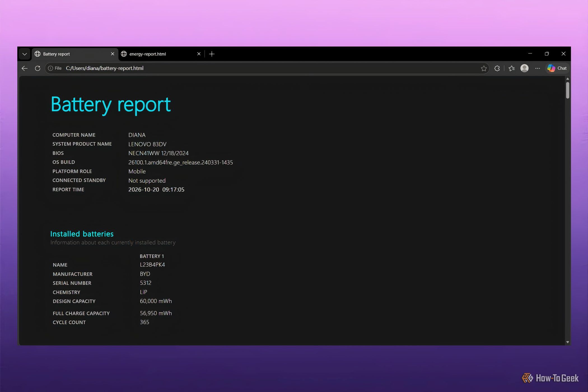View site info via File icon
The width and height of the screenshot is (588, 392).
point(55,68)
